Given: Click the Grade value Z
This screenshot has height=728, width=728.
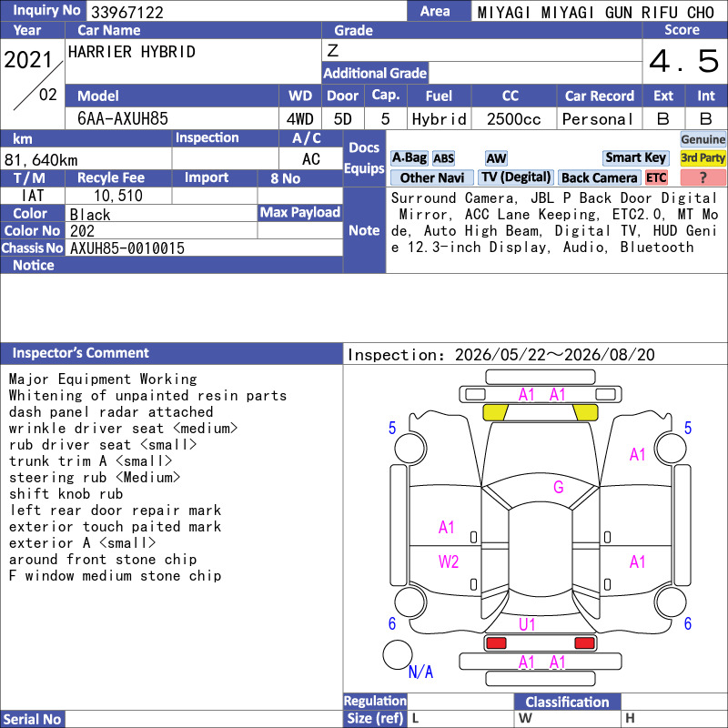Looking at the screenshot, I should pyautogui.click(x=333, y=50).
